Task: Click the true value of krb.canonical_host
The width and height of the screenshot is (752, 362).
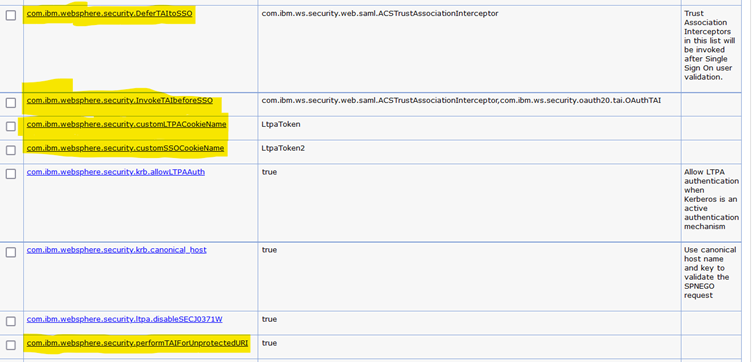Action: click(269, 250)
